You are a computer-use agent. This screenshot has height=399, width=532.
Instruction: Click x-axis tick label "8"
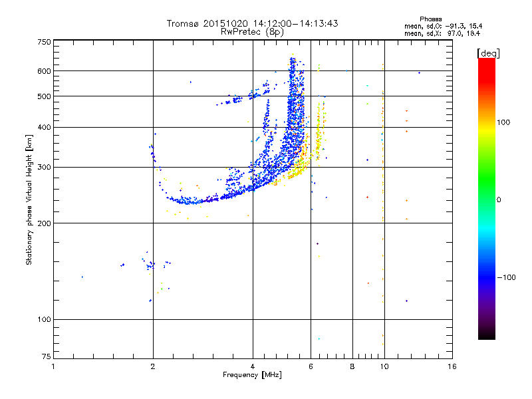click(x=352, y=366)
